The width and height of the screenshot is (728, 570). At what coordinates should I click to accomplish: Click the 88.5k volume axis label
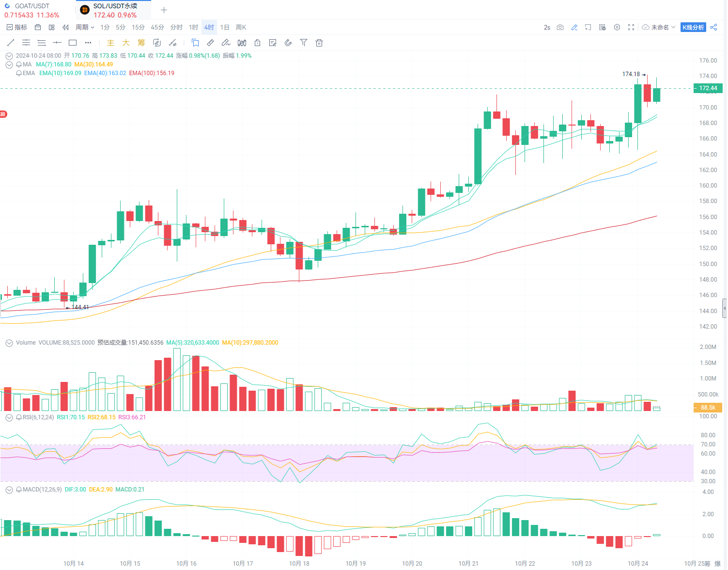coord(708,408)
